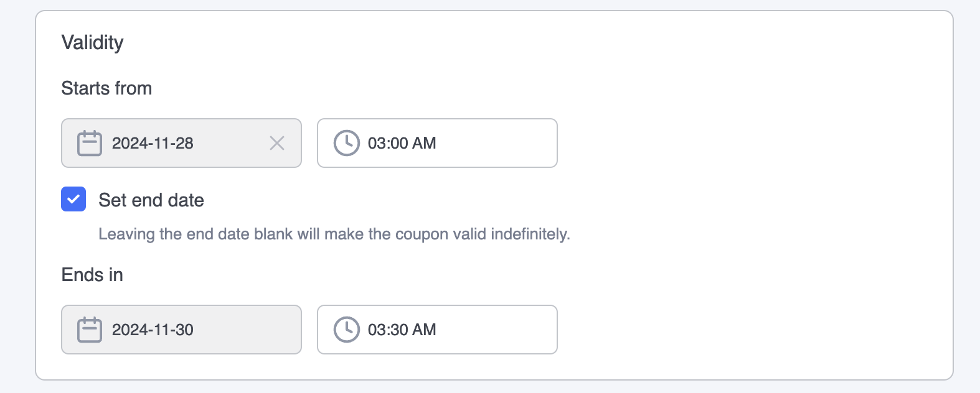This screenshot has height=393, width=980.
Task: Click the "Ends in" field label
Action: coord(92,275)
